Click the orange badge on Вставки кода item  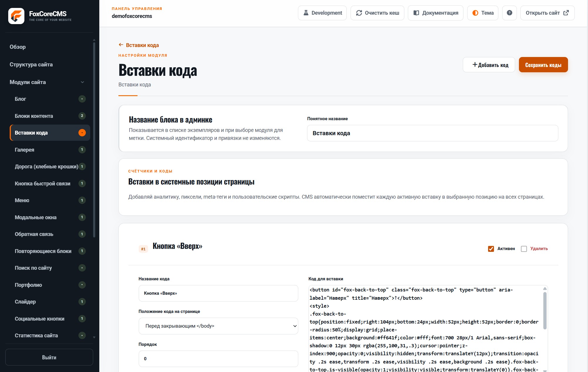(82, 133)
